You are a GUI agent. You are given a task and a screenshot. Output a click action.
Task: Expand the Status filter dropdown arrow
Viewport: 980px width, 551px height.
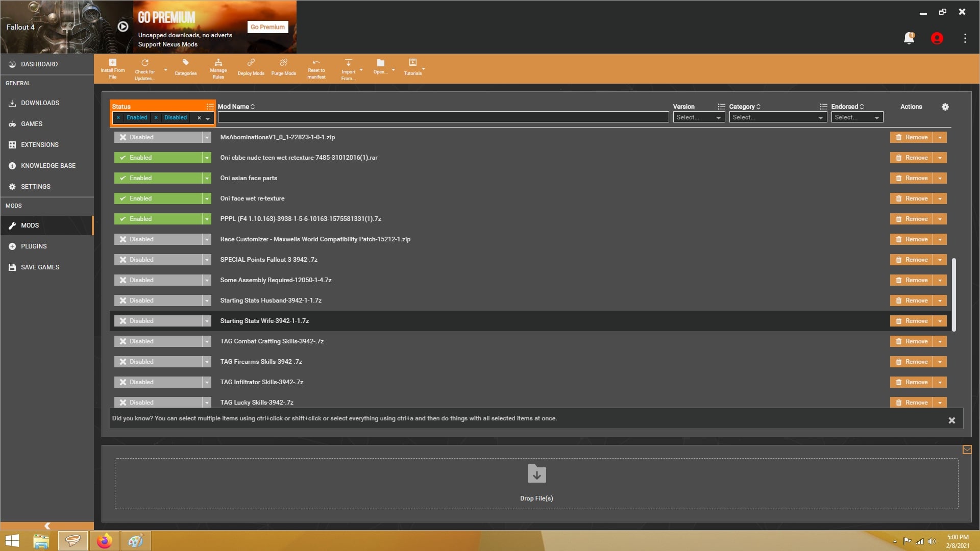pos(208,118)
